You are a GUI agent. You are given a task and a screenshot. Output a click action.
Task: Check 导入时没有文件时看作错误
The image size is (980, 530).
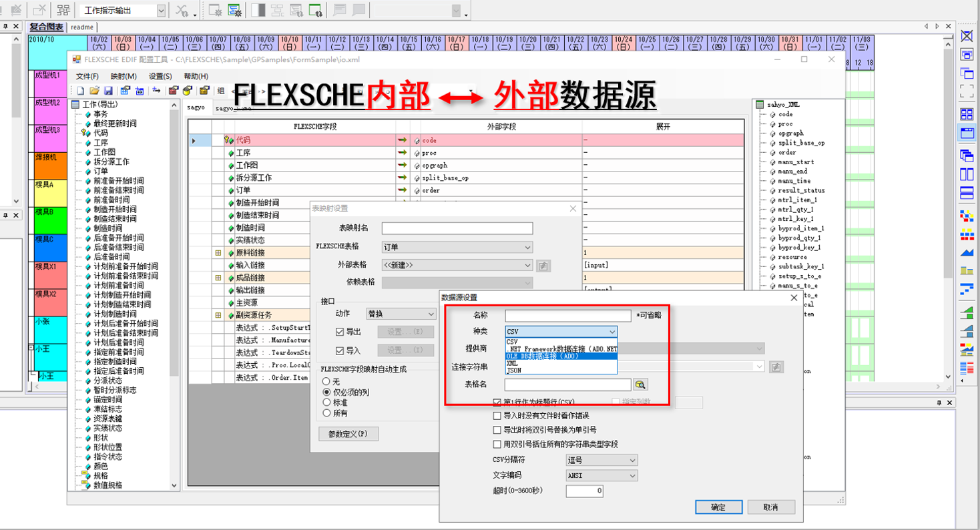(497, 416)
